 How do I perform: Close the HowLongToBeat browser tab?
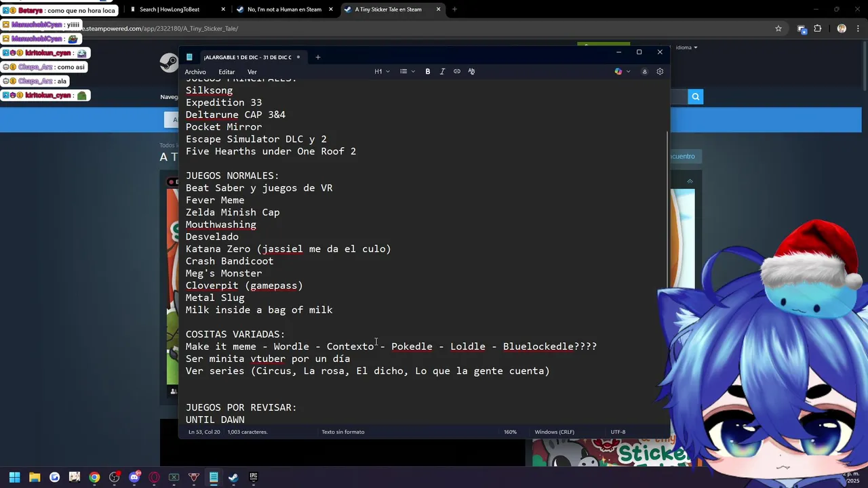point(223,9)
